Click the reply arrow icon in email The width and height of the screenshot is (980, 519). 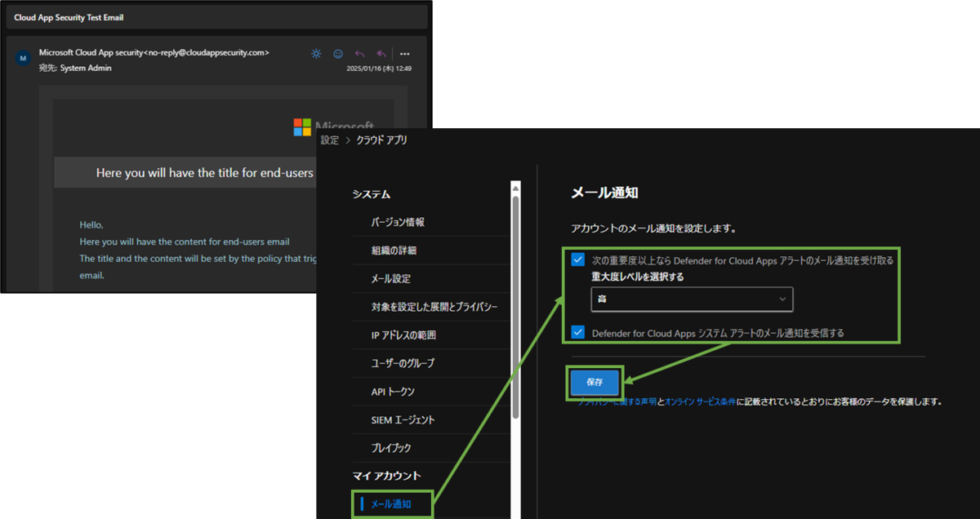(360, 54)
